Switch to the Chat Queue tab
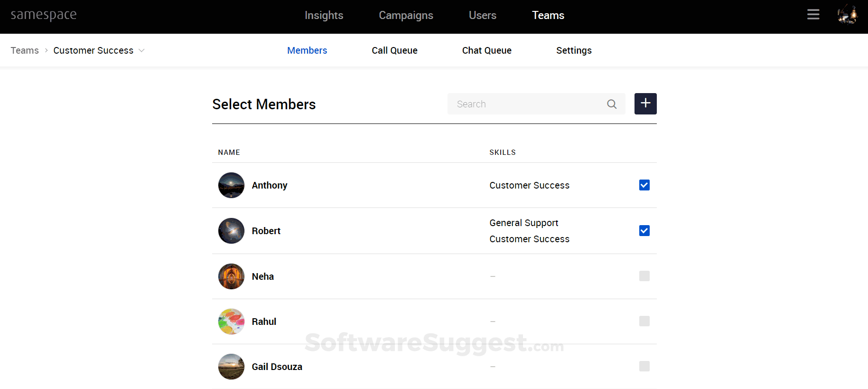The width and height of the screenshot is (868, 389). (x=486, y=50)
